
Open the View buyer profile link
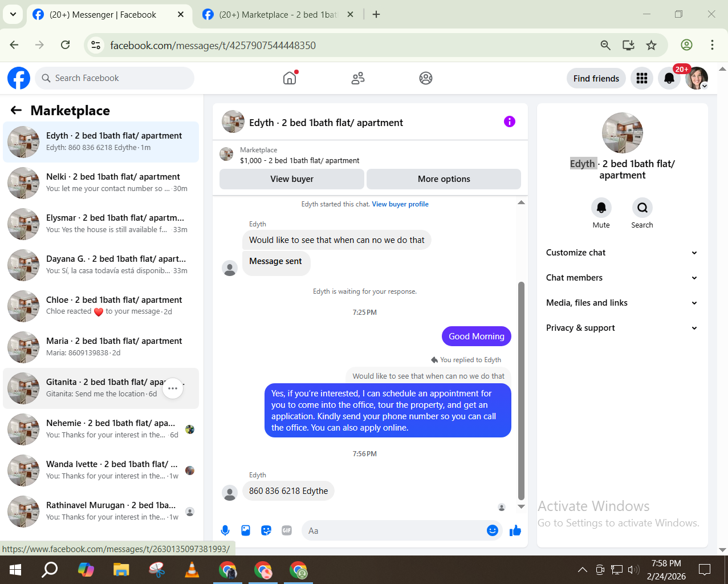tap(400, 204)
